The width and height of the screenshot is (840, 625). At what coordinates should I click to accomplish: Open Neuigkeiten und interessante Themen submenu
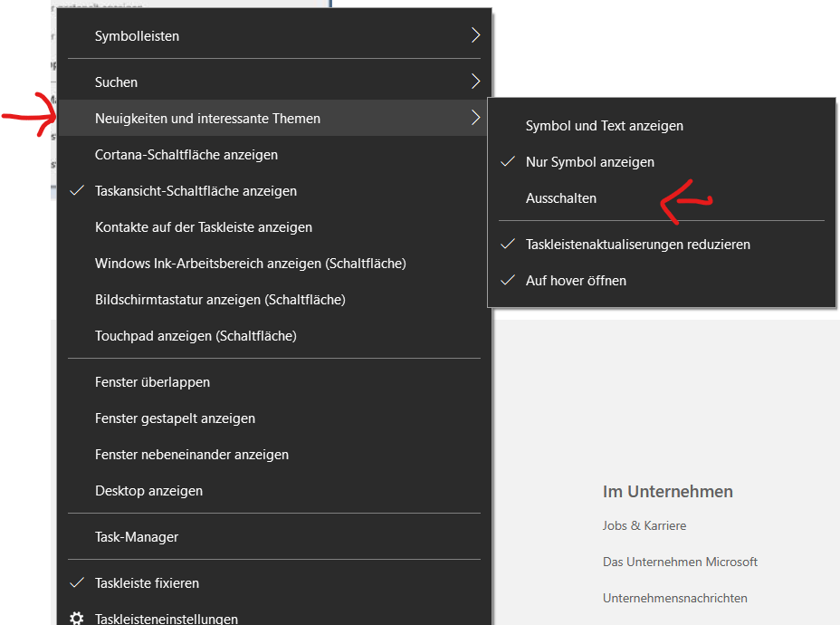[274, 118]
